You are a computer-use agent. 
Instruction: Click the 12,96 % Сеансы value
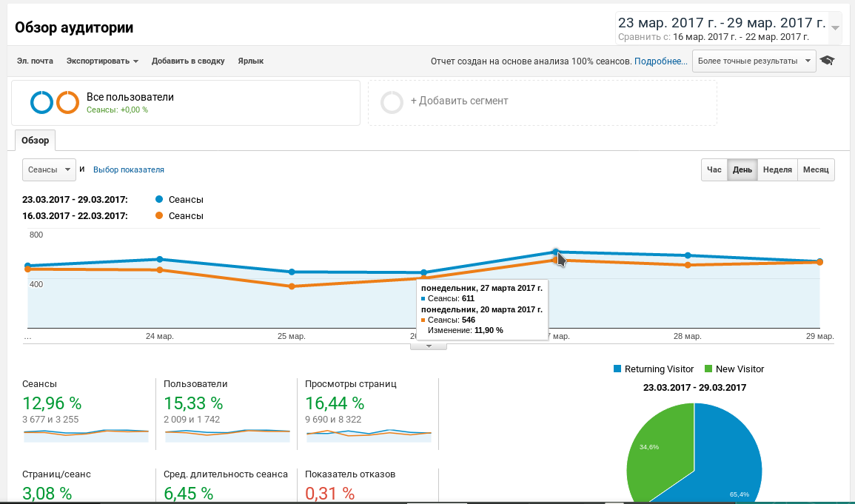(52, 403)
